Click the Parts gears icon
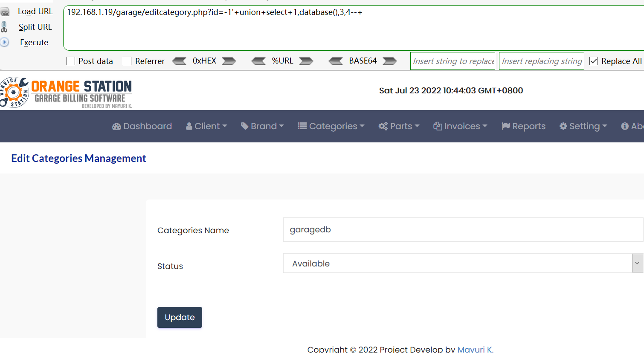This screenshot has width=644, height=353. 383,126
